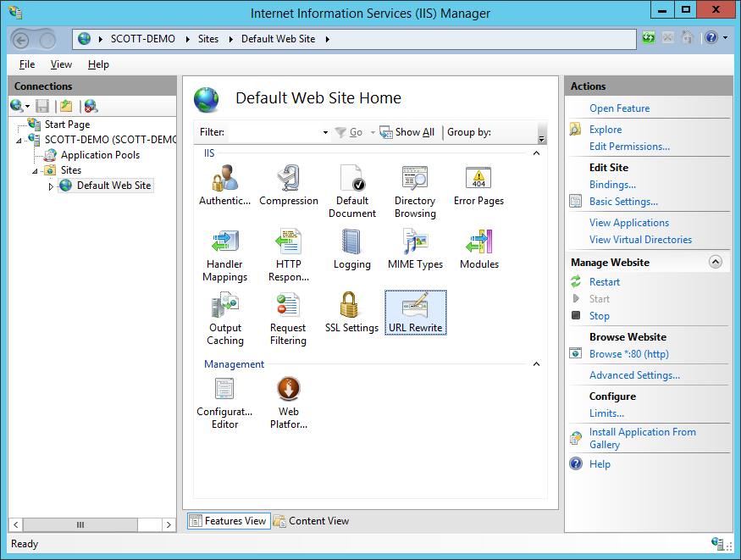Open the View menu
741x560 pixels.
click(60, 64)
